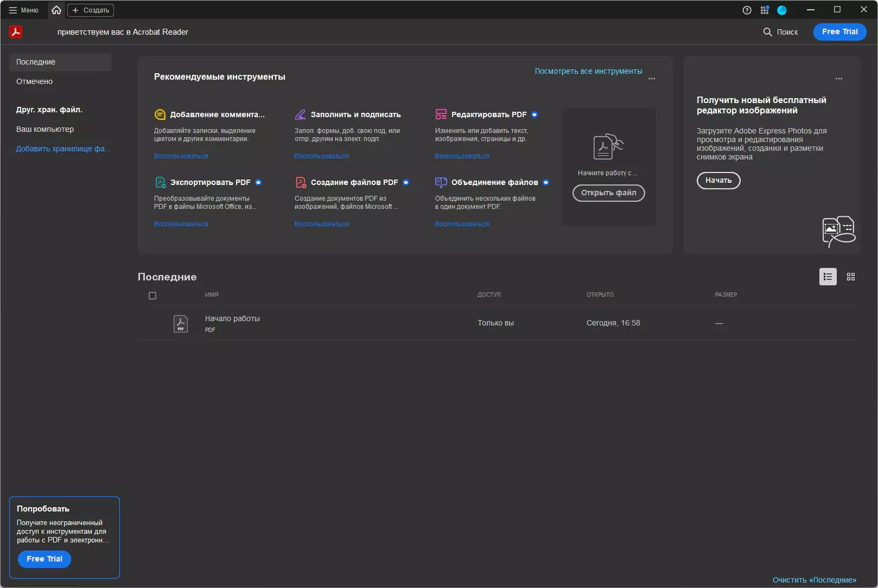This screenshot has width=878, height=588.
Task: Sort by the ИМЯ column header
Action: point(212,295)
